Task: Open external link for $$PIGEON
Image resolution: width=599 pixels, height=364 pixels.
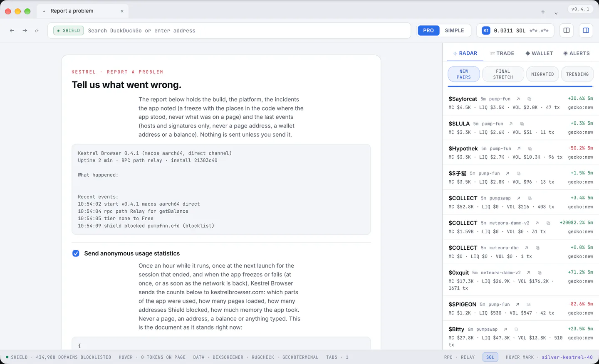Action: [517, 305]
